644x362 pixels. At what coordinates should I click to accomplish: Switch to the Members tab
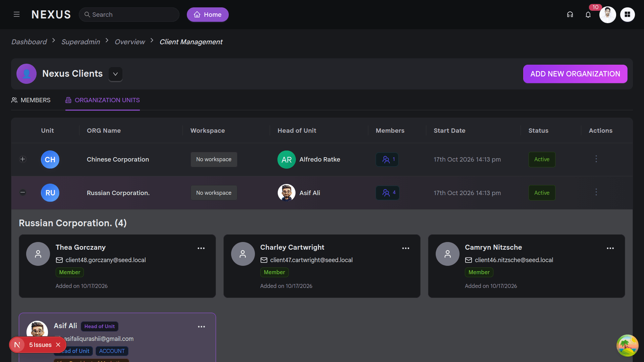pos(31,100)
